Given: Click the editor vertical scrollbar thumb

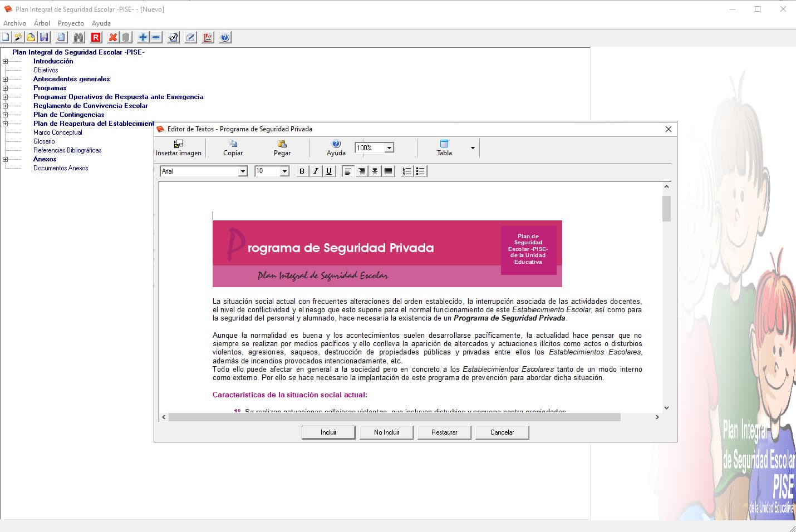Looking at the screenshot, I should click(x=666, y=209).
